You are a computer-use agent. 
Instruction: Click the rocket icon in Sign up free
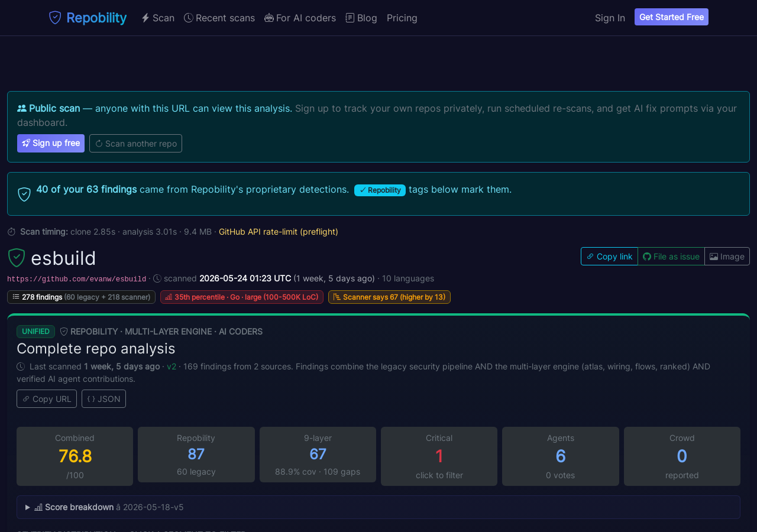26,143
